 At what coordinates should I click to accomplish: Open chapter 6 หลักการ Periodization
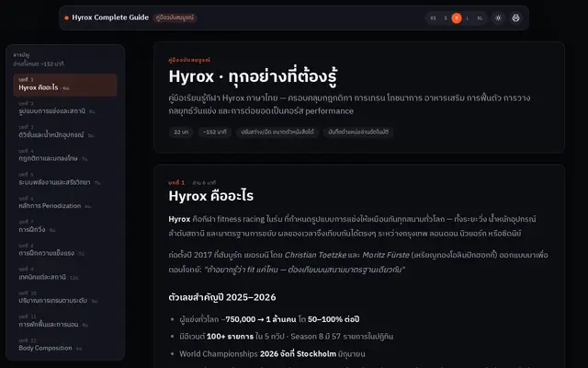tap(65, 203)
